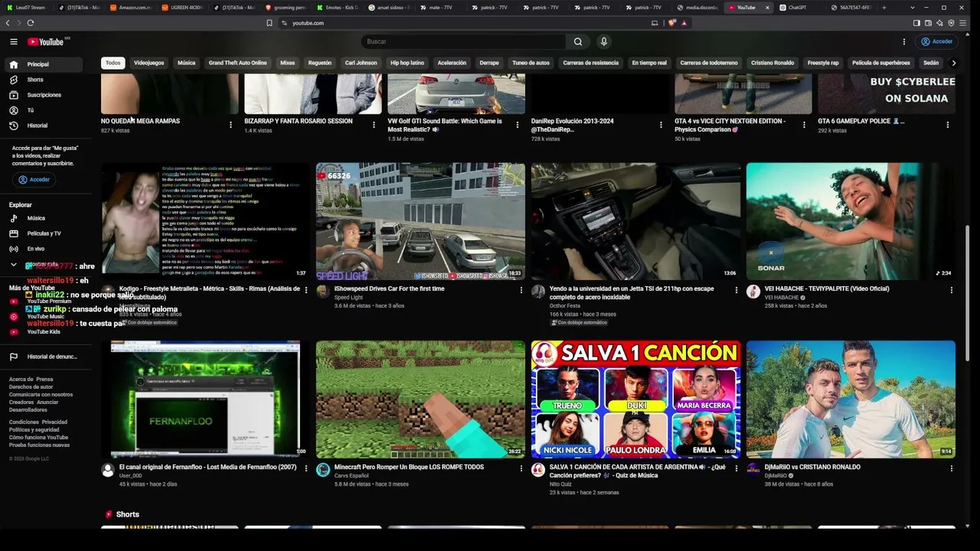Go back with the browser back arrow
The width and height of the screenshot is (980, 551).
(x=8, y=23)
